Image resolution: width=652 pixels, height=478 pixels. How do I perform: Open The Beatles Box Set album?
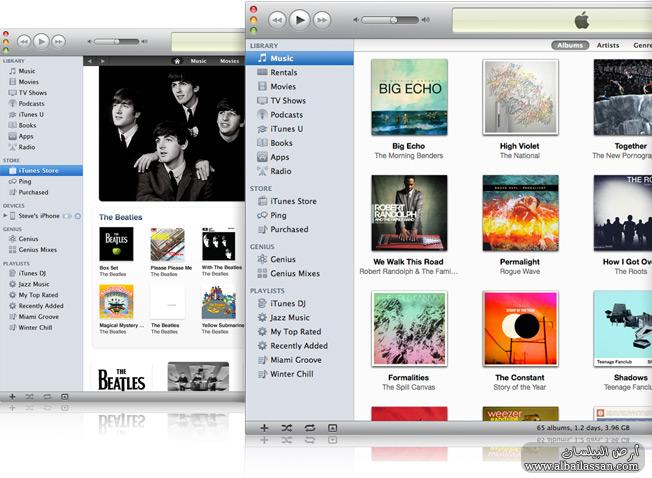coord(116,244)
